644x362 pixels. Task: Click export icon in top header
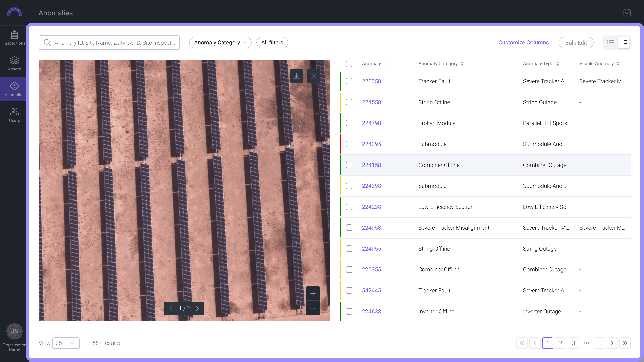pos(627,13)
